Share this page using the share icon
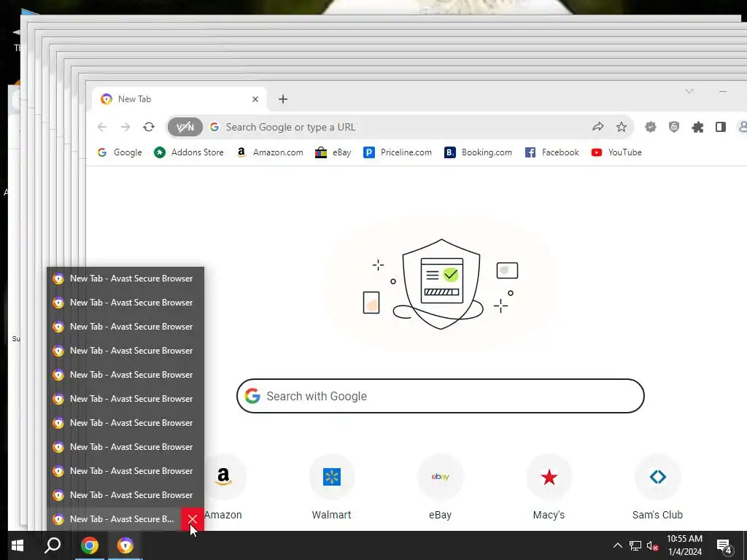 (x=598, y=127)
